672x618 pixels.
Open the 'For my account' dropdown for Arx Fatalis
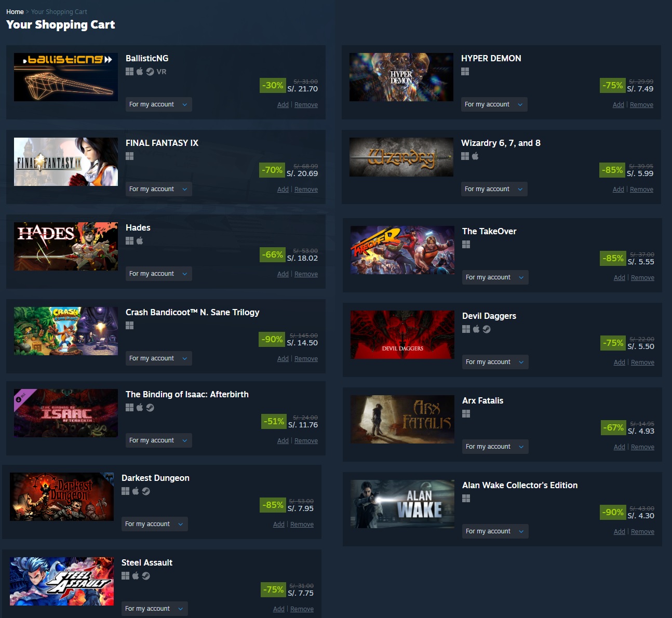[x=495, y=447]
